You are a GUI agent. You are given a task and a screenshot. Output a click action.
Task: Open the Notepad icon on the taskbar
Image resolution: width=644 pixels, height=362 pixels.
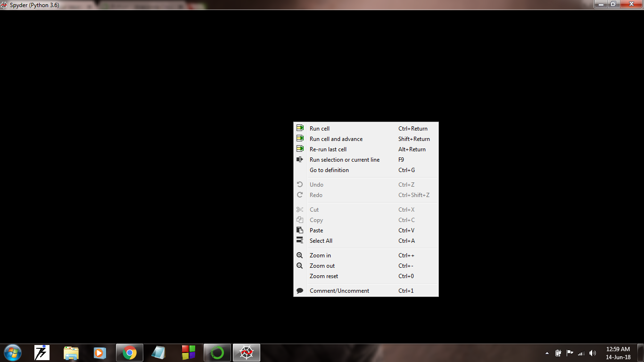click(x=158, y=353)
